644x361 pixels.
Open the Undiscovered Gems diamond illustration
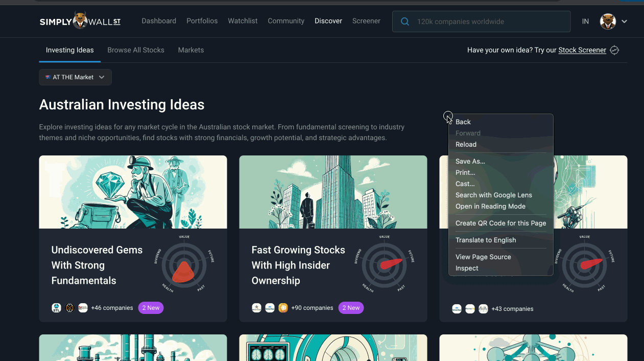tap(133, 192)
